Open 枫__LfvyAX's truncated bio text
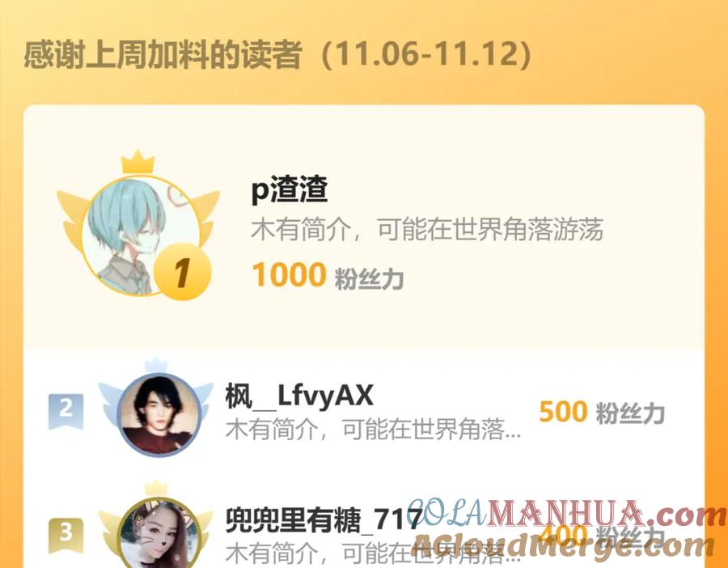 [373, 430]
